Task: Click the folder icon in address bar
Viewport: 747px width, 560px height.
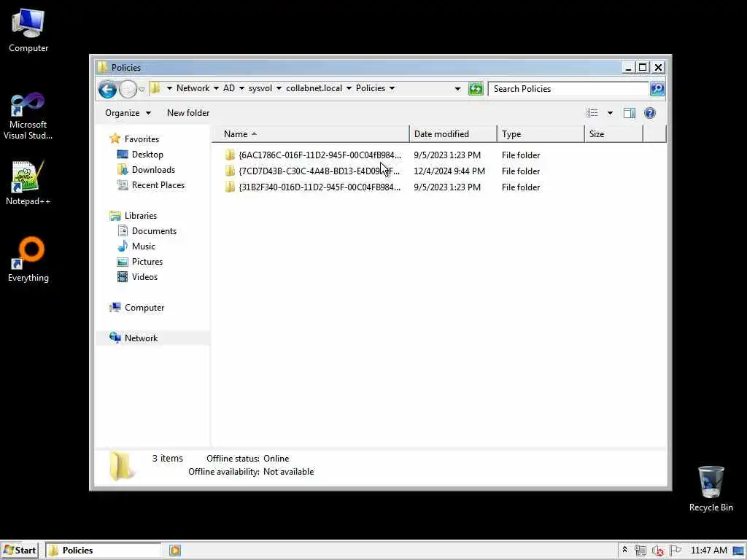Action: [x=155, y=88]
